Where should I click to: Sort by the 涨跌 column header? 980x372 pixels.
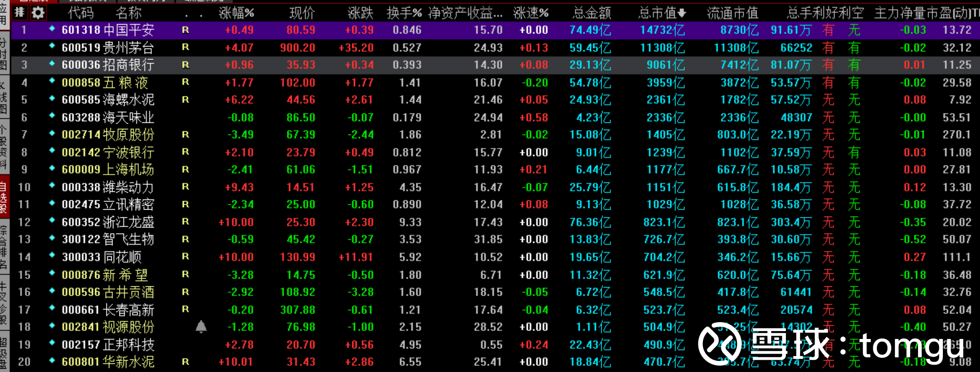pos(361,13)
